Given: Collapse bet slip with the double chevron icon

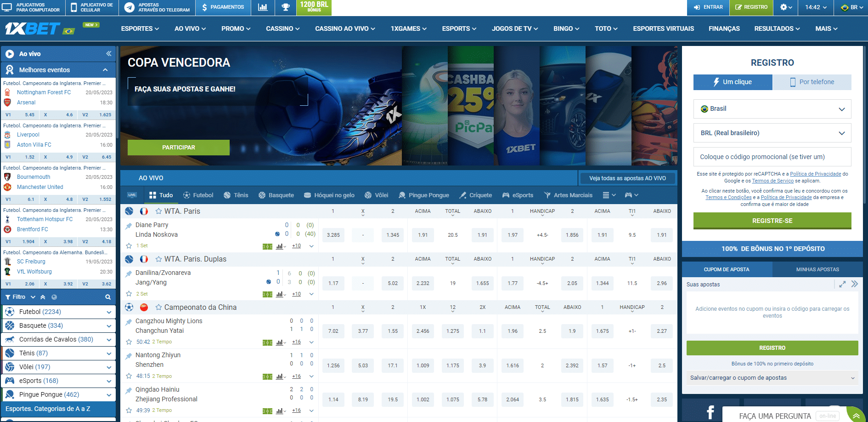Looking at the screenshot, I should [x=854, y=284].
